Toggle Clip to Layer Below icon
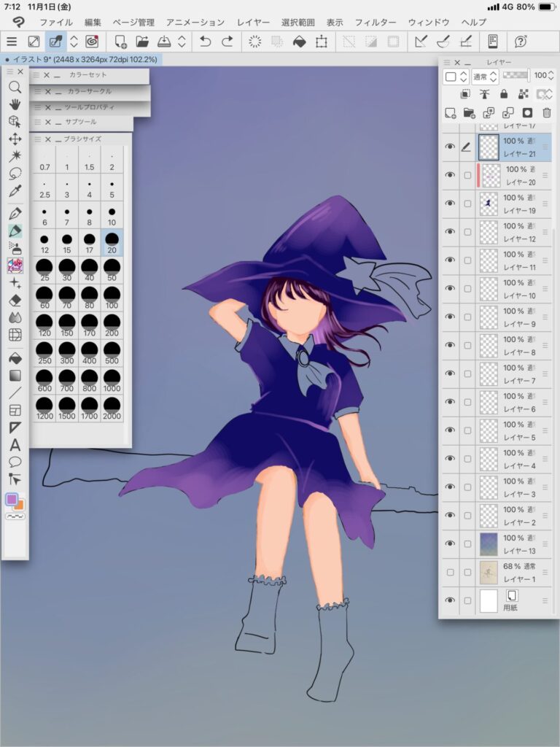The image size is (560, 747). tap(465, 94)
